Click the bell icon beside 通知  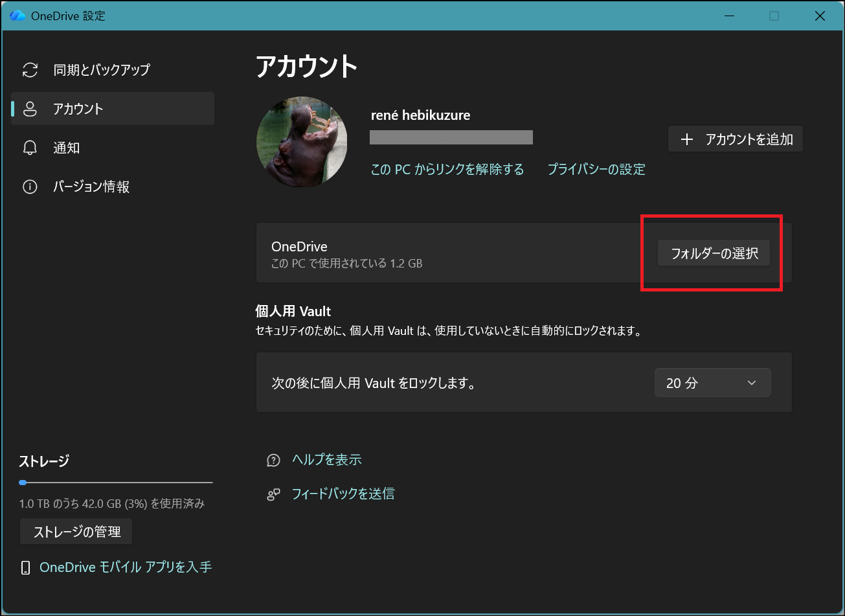[x=30, y=148]
